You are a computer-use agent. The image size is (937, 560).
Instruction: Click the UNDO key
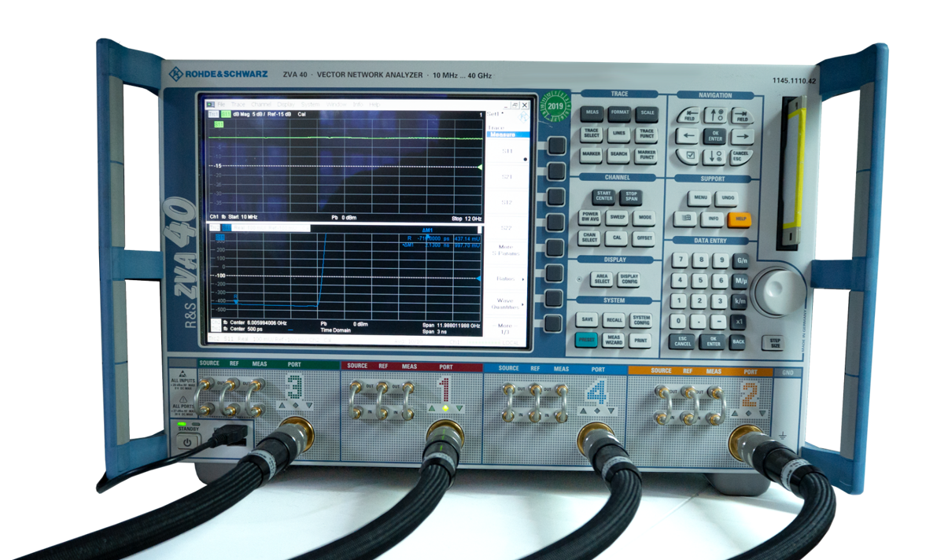point(727,198)
